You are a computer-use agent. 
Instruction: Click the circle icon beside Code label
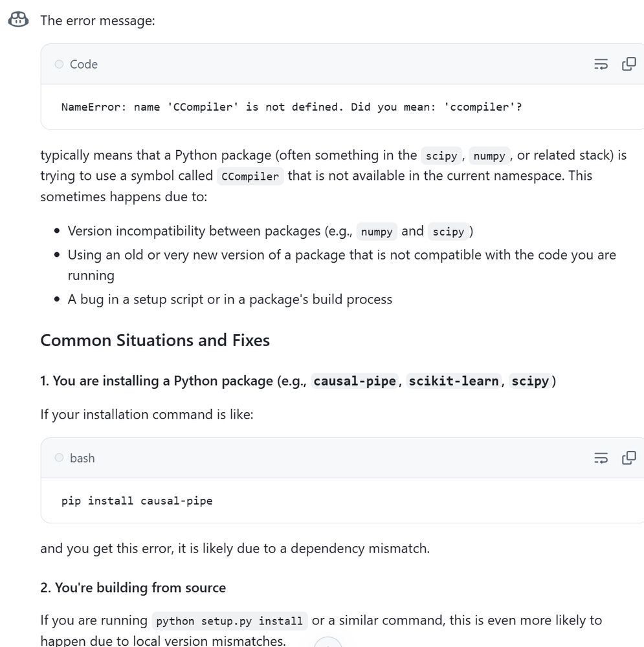(x=59, y=64)
